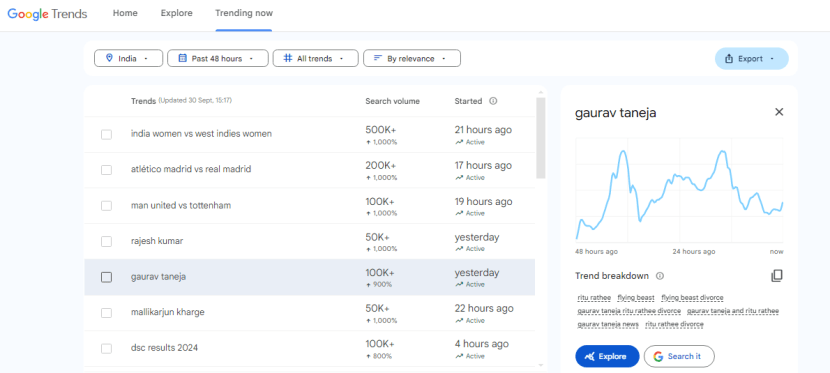Open the Export menu

point(751,59)
